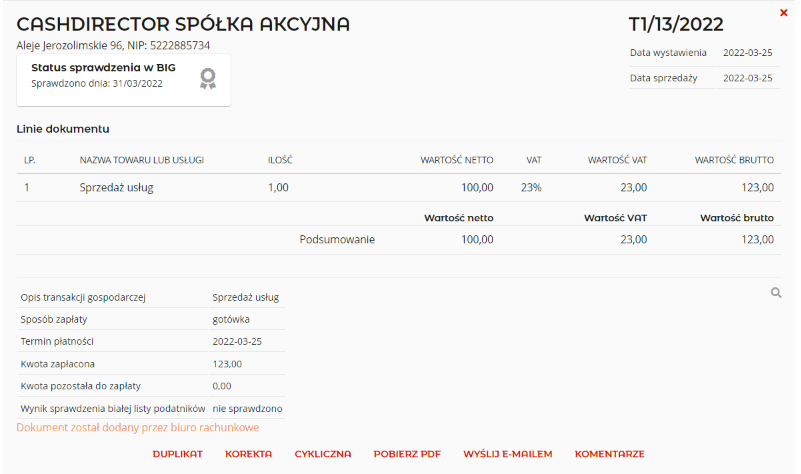Click the Data wystawienia label
Image resolution: width=801 pixels, height=474 pixels.
click(668, 53)
